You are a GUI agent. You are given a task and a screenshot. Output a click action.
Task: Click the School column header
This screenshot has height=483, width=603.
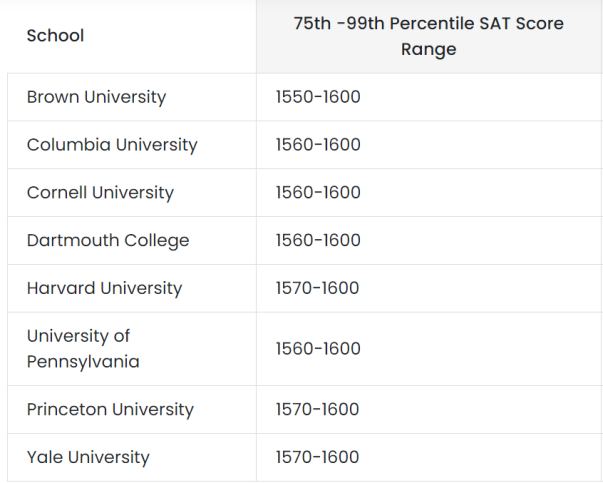coord(55,36)
